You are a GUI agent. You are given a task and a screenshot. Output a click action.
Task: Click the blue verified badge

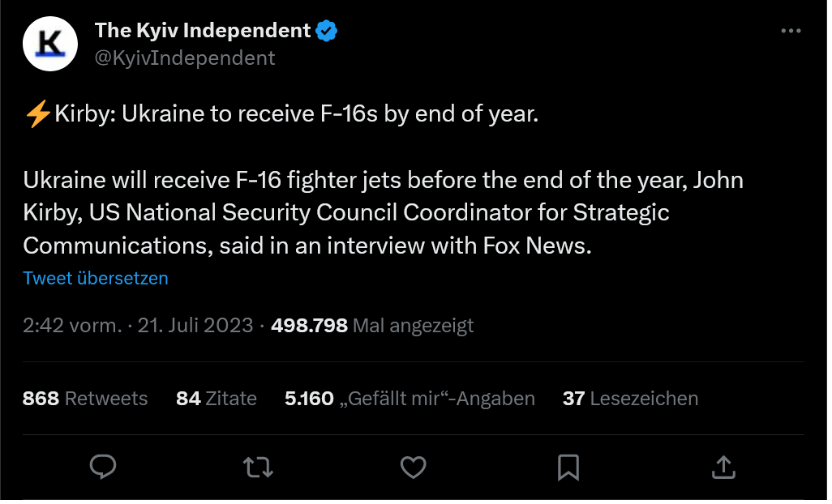click(327, 32)
